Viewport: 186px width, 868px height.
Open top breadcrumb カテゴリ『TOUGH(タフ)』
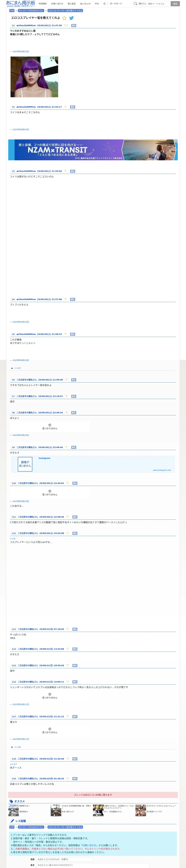tap(31, 10)
